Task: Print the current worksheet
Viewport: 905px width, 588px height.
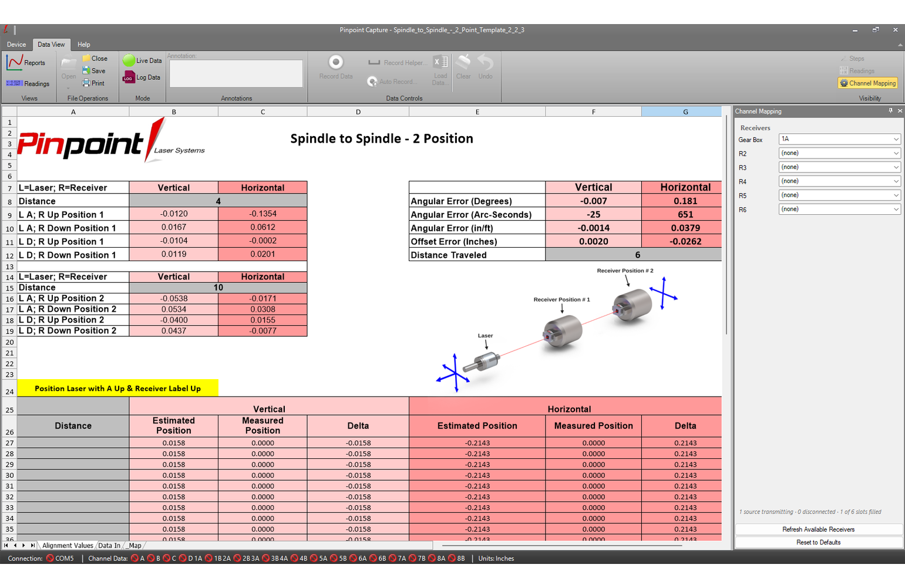Action: [93, 83]
